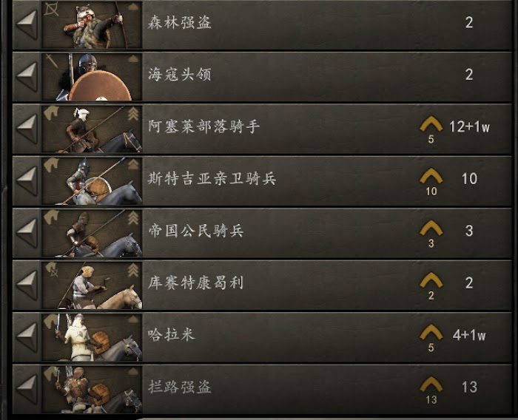Image resolution: width=518 pixels, height=420 pixels.
Task: Click left arrow of 拦路强盗 row
Action: point(27,389)
